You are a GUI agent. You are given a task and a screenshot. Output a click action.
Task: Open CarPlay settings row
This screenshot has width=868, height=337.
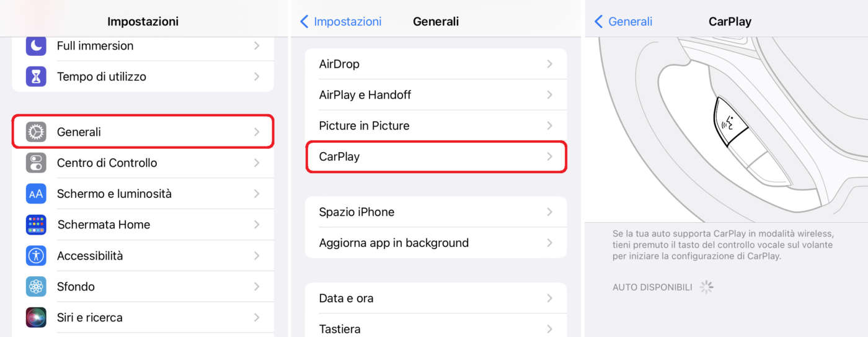click(435, 157)
